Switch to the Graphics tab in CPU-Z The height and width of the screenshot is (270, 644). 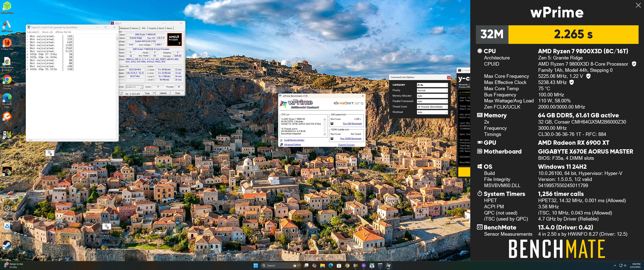pos(153,28)
